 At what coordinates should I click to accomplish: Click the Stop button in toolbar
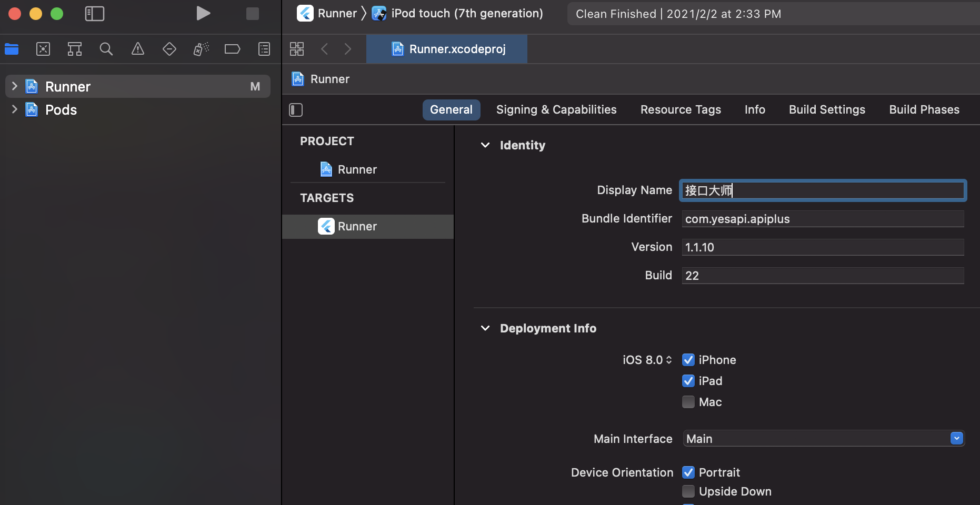[253, 14]
